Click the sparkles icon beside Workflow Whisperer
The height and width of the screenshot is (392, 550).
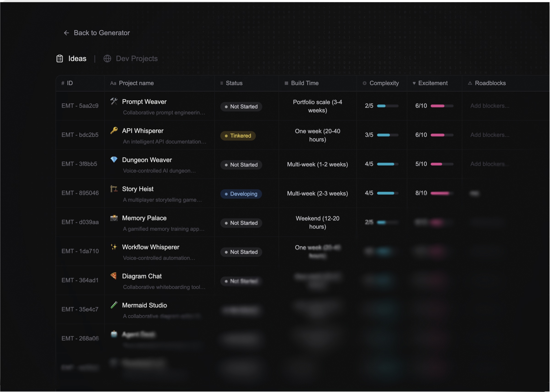coord(114,247)
